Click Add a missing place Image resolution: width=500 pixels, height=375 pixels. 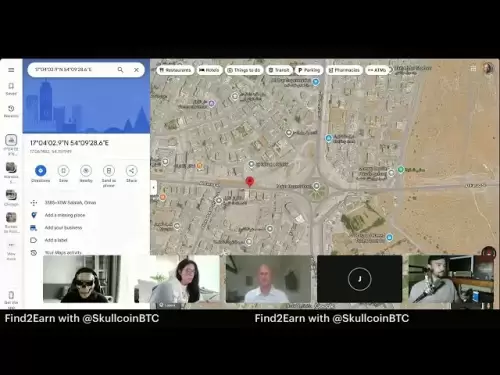pyautogui.click(x=65, y=215)
